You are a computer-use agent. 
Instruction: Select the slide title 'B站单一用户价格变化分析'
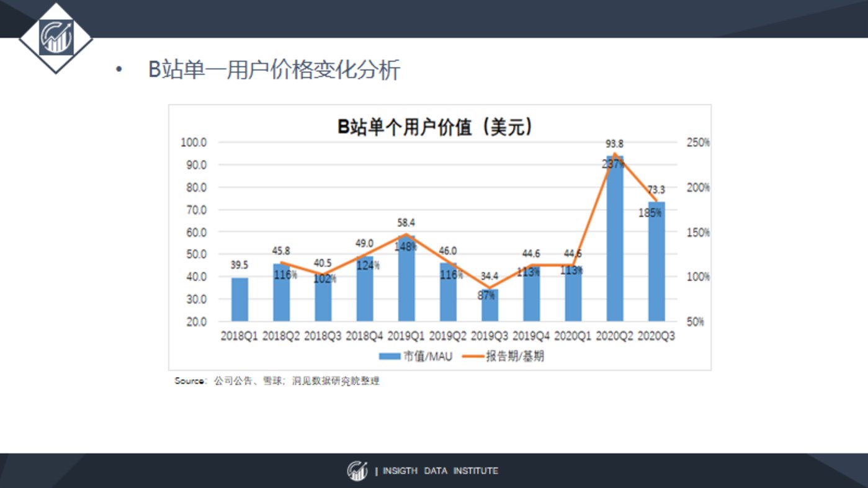274,69
